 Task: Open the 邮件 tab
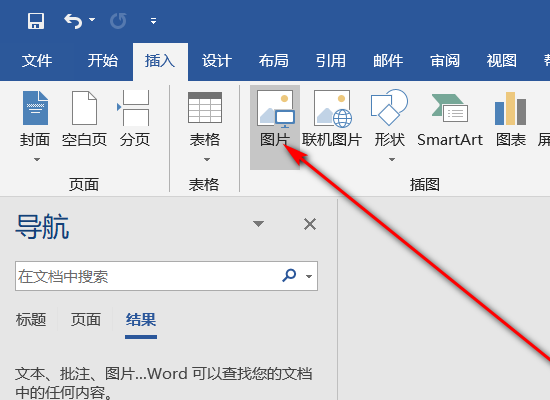pos(388,61)
